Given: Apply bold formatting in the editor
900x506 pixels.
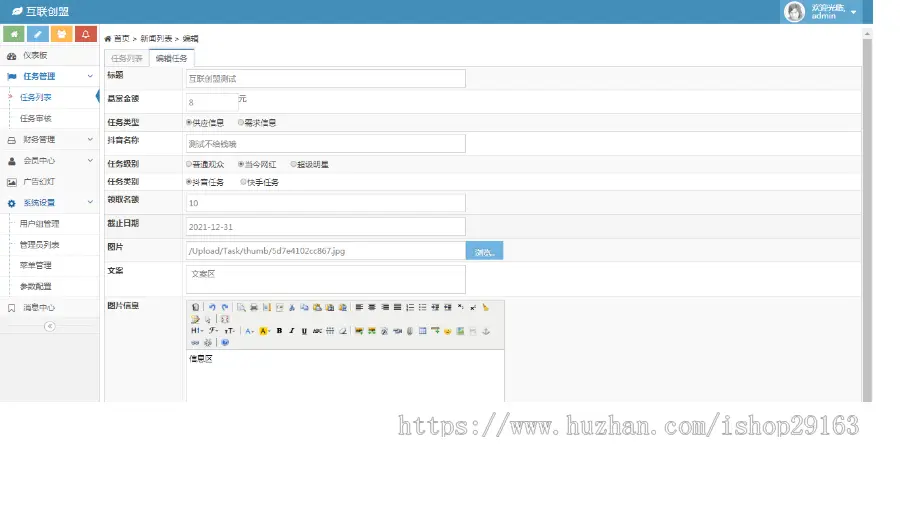Looking at the screenshot, I should (280, 331).
